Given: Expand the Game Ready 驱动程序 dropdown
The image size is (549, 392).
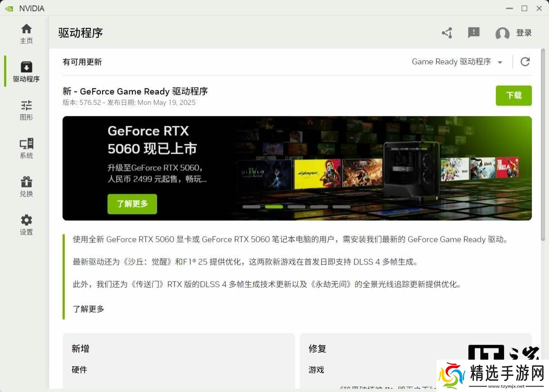Looking at the screenshot, I should click(x=457, y=62).
